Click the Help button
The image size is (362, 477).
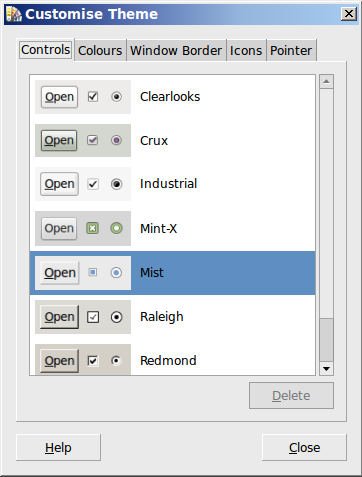pos(58,448)
